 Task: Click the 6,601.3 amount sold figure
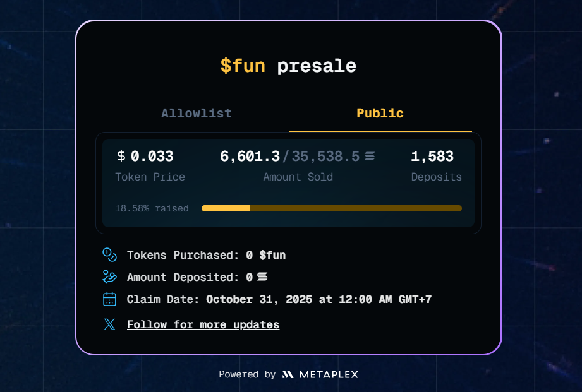coord(250,156)
